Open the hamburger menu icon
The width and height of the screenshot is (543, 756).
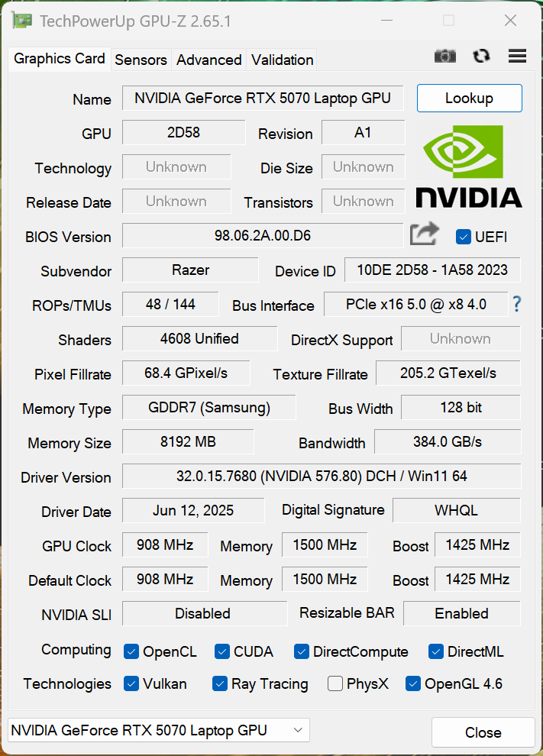(517, 56)
